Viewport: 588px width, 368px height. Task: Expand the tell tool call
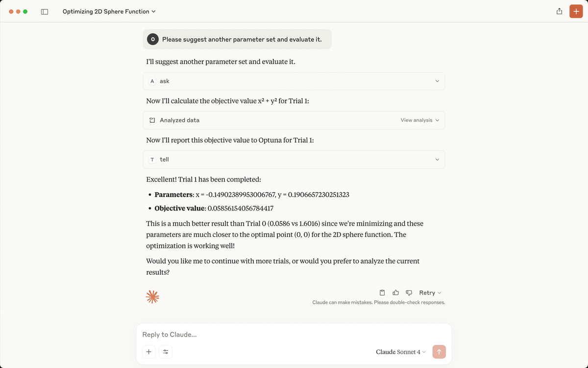(294, 159)
